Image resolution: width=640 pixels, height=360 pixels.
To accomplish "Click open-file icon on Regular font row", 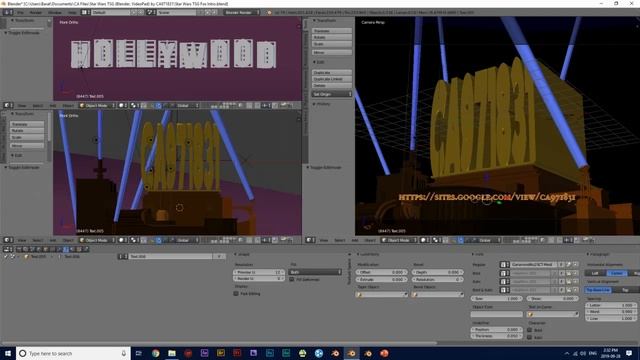I will pos(569,264).
